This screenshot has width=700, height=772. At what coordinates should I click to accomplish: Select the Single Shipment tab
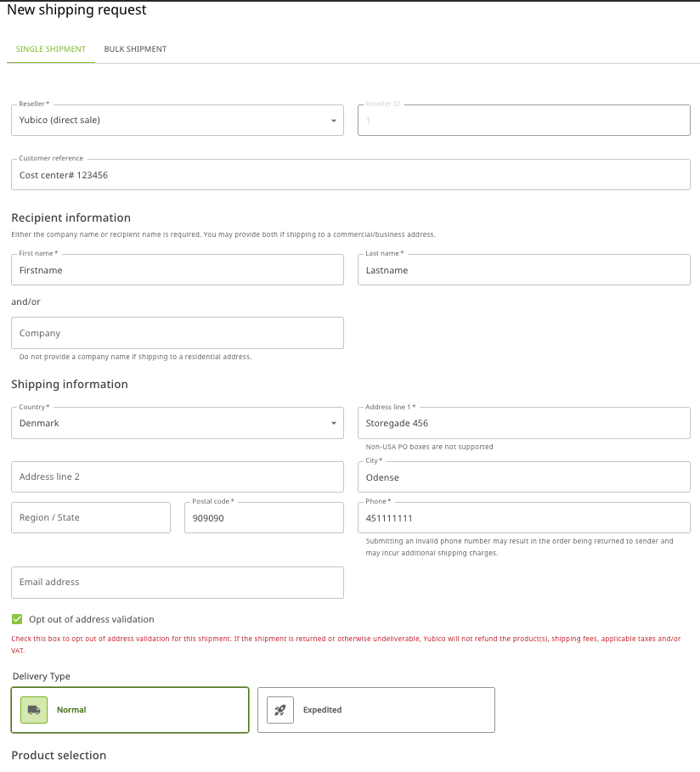pos(51,49)
